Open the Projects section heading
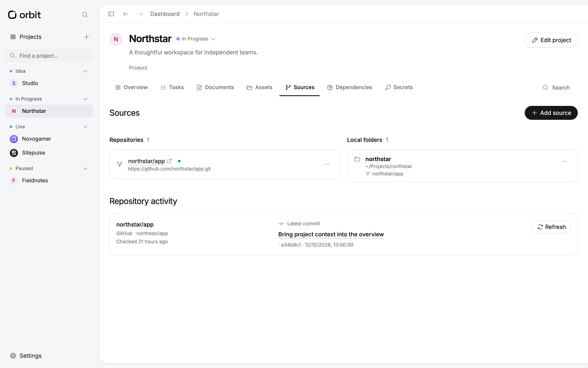 [x=26, y=37]
